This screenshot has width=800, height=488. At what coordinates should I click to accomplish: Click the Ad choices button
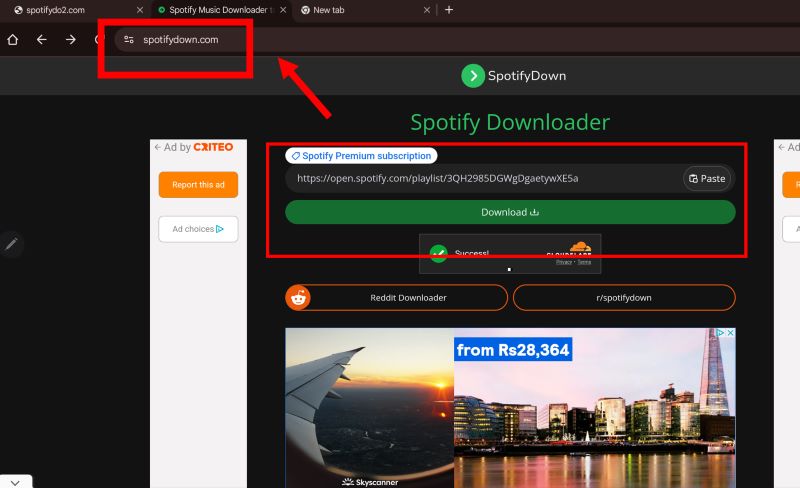198,229
